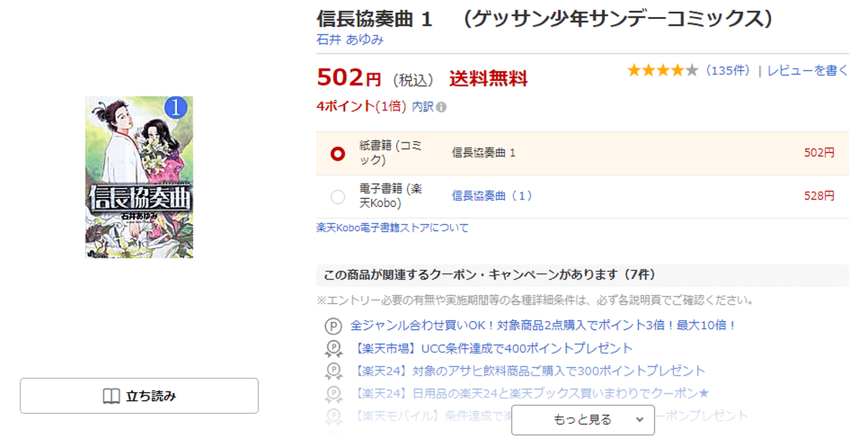Click the 信長協奏曲 book cover thumbnail
The height and width of the screenshot is (439, 868).
pos(139,177)
